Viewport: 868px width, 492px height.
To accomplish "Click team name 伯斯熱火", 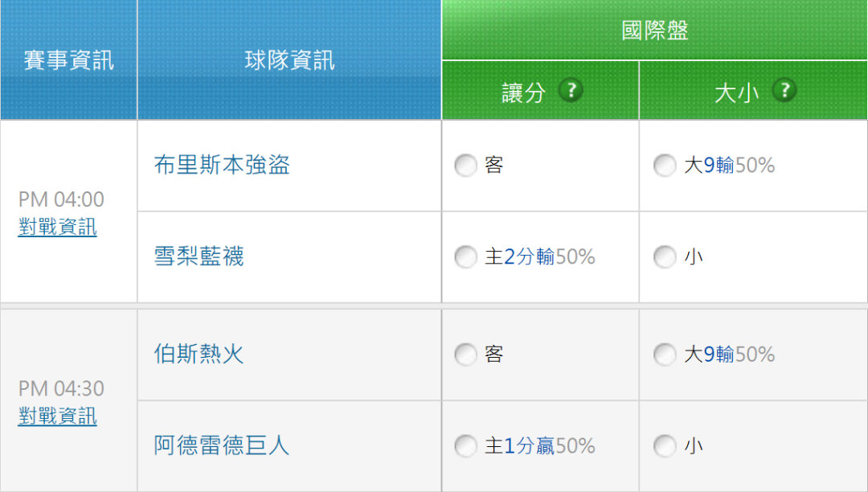I will coord(199,355).
